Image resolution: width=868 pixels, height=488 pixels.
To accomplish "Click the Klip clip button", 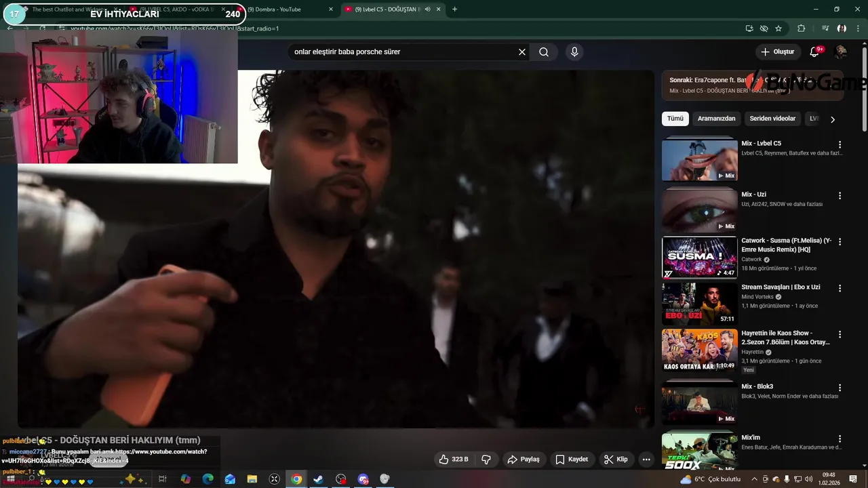I will tap(616, 460).
